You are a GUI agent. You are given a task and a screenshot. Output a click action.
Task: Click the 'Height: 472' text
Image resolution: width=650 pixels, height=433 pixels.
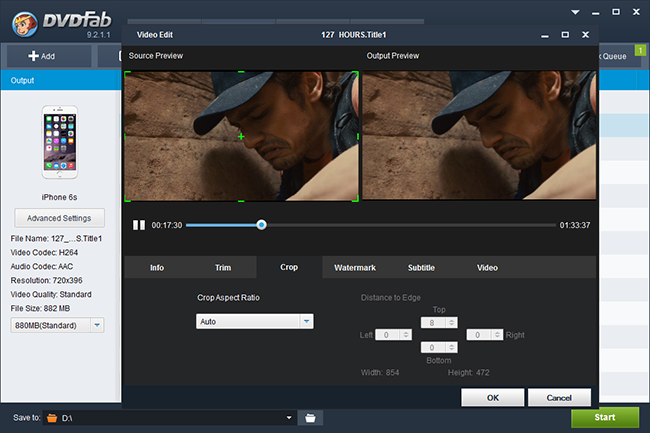(x=468, y=373)
